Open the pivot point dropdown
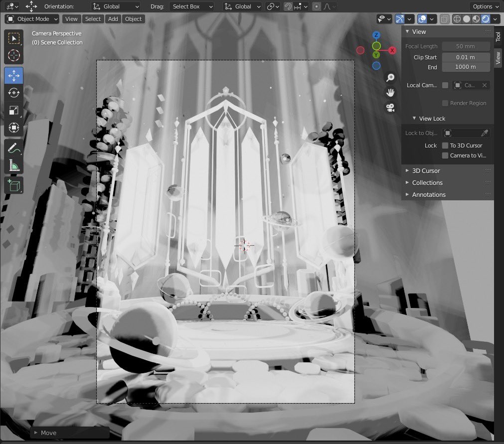Screen dimensions: 504x444 click(x=273, y=6)
